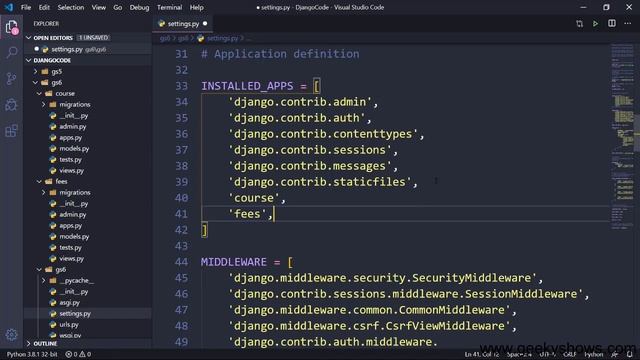Click the VS Code logo icon
This screenshot has height=360, width=640.
click(x=9, y=7)
